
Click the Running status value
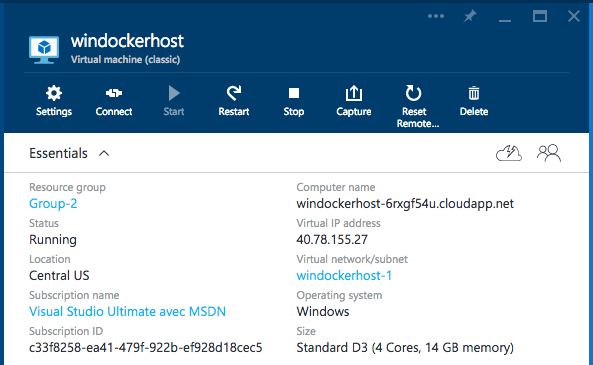(53, 239)
